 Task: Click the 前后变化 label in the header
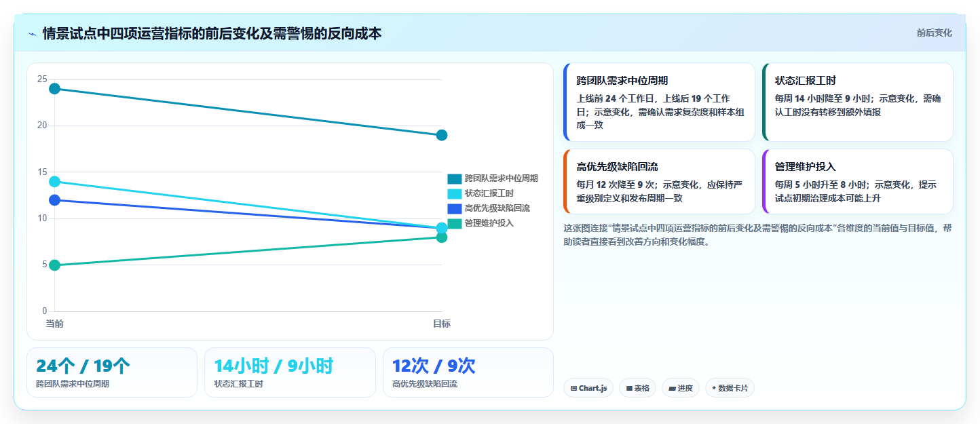pyautogui.click(x=934, y=33)
